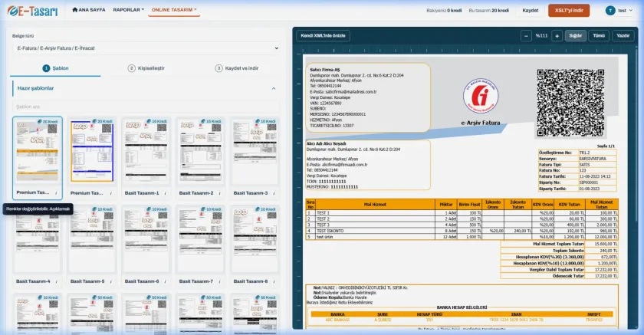Click info icon for Basit Tasarım-8
This screenshot has width=644, height=335.
tap(274, 281)
